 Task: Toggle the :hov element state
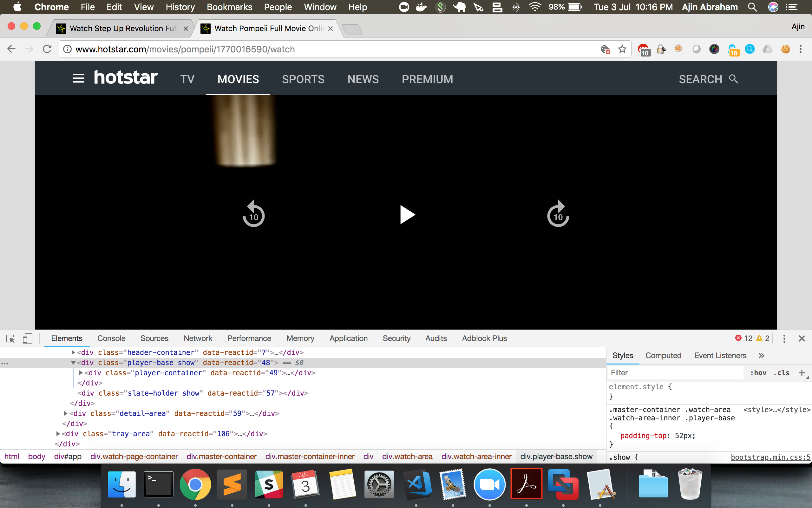(758, 373)
